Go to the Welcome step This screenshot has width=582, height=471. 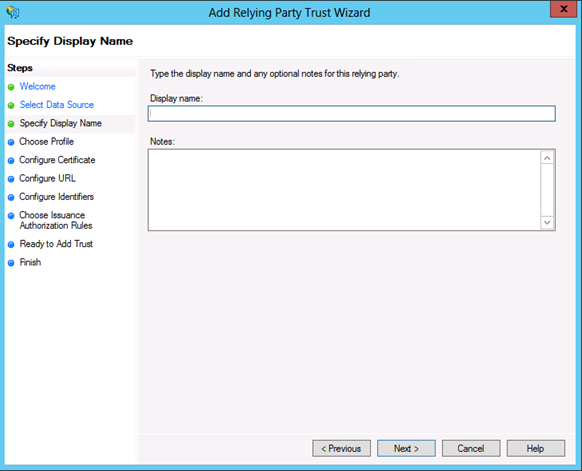[x=37, y=86]
